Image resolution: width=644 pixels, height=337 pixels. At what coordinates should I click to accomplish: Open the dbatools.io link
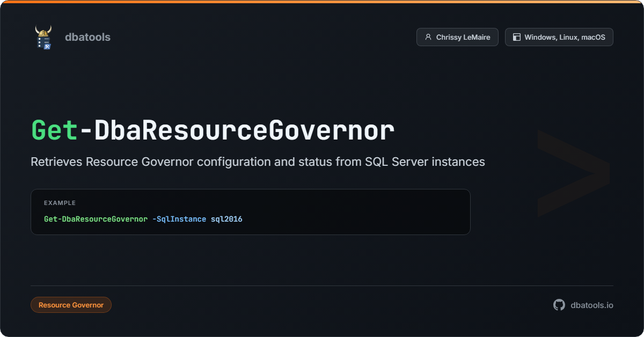pyautogui.click(x=592, y=305)
